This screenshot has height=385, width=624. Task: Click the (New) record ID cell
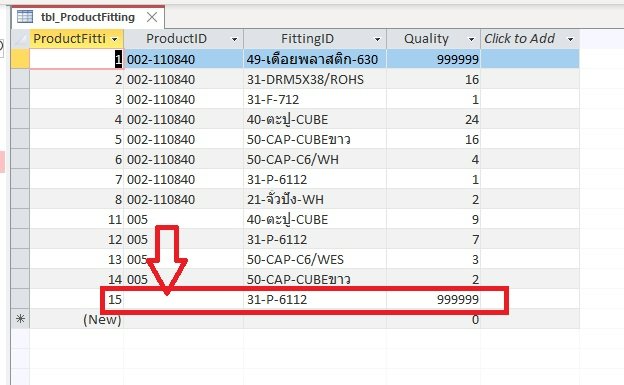click(x=76, y=319)
